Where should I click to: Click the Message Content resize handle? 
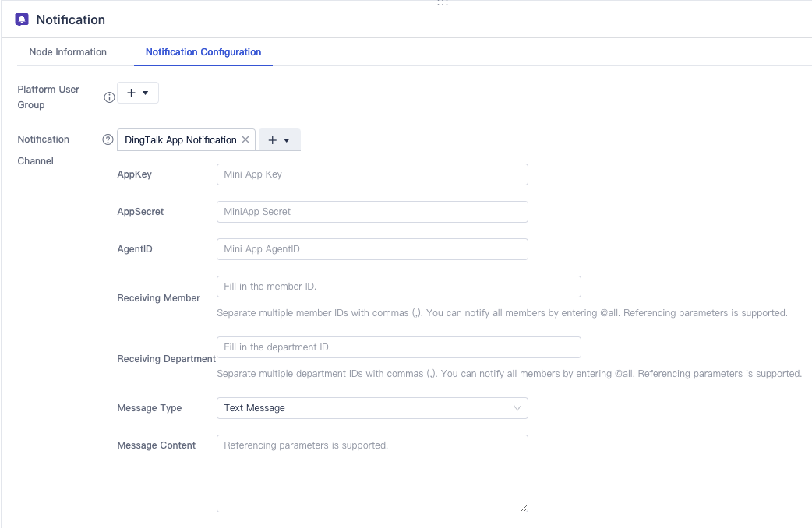[524, 508]
